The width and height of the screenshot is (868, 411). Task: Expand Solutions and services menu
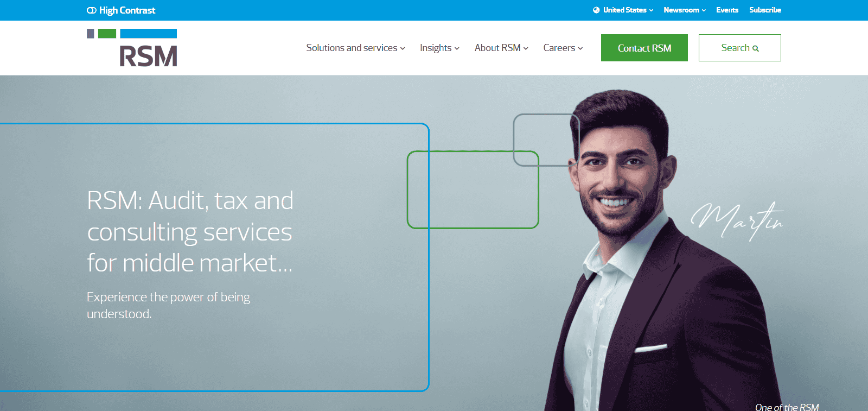[355, 48]
